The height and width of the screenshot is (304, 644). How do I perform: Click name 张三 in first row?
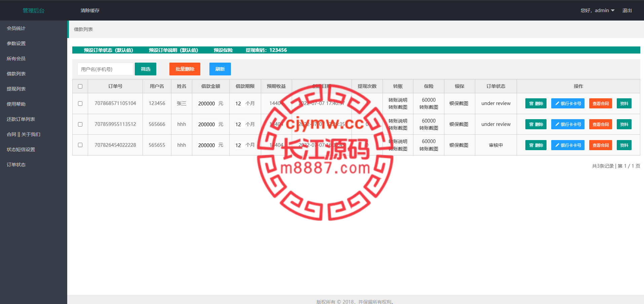[x=182, y=103]
